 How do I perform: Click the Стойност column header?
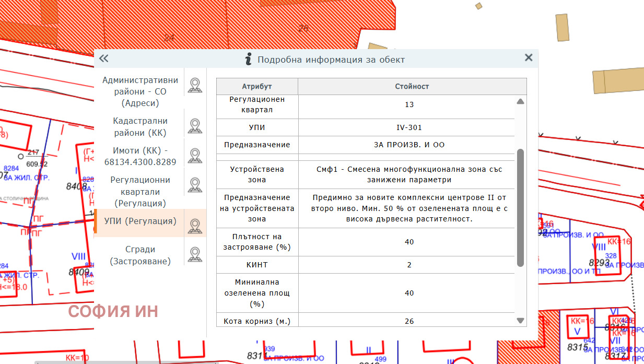click(x=412, y=86)
